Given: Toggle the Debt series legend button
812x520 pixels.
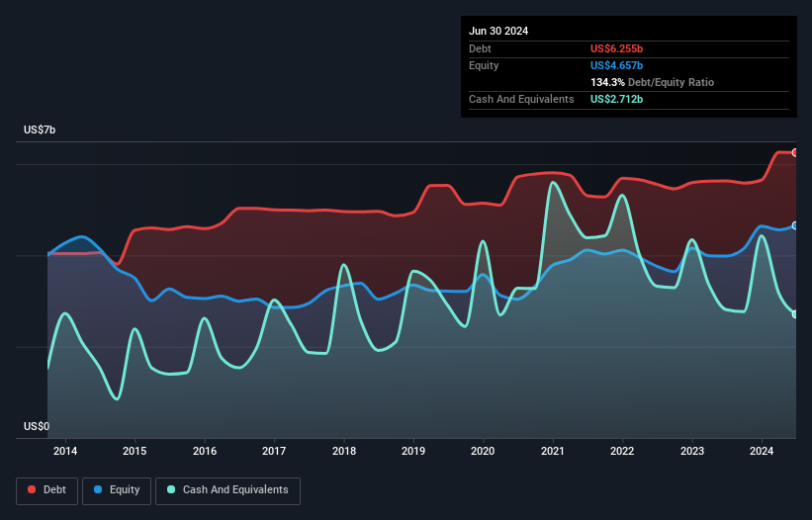Looking at the screenshot, I should coord(47,490).
